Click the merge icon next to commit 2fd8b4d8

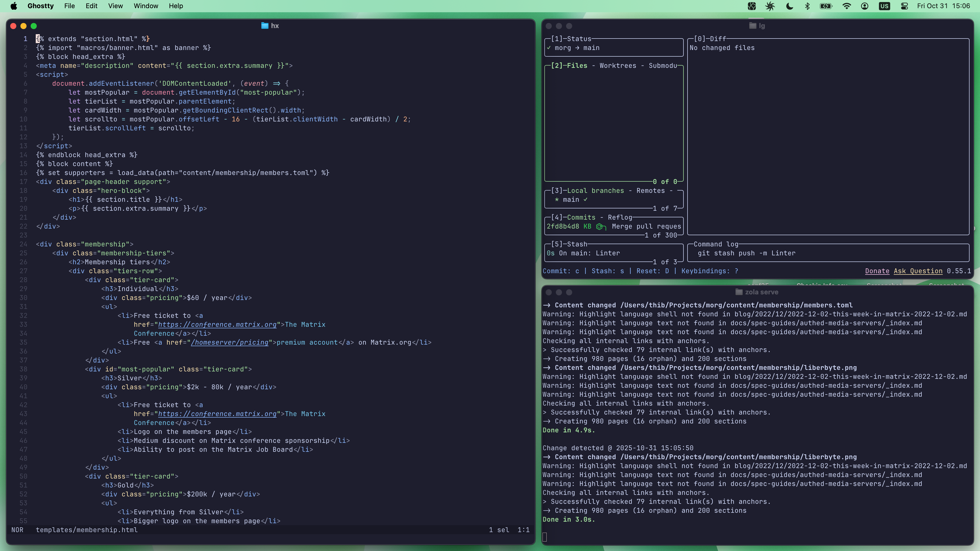[600, 227]
